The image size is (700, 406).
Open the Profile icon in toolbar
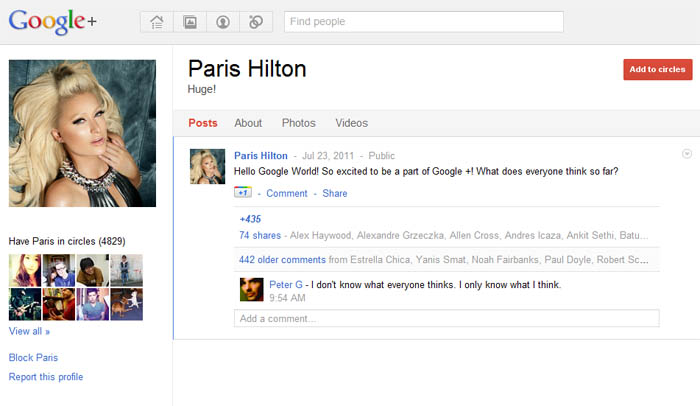(223, 22)
